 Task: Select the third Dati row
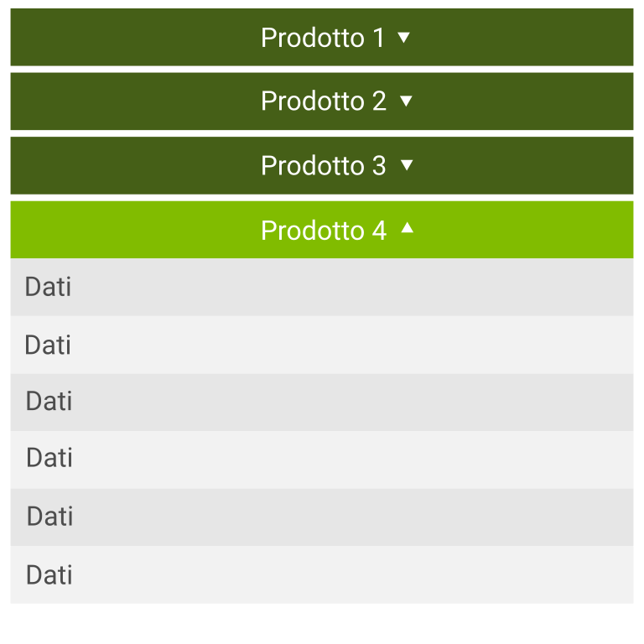pyautogui.click(x=322, y=402)
